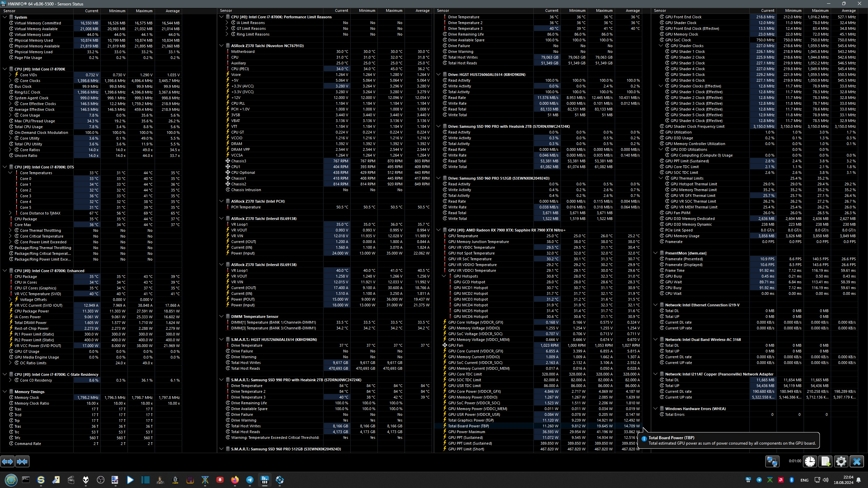868x488 pixels.
Task: Open sensor settings gear icon
Action: click(x=841, y=461)
